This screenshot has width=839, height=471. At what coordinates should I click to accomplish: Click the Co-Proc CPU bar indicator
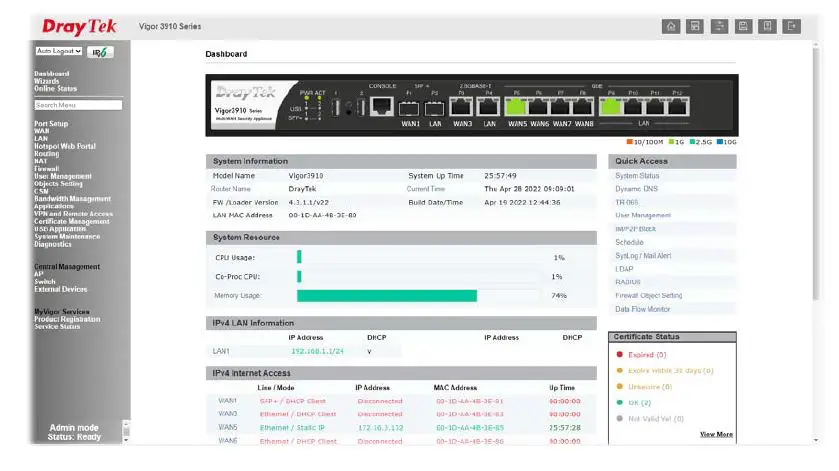(x=299, y=276)
